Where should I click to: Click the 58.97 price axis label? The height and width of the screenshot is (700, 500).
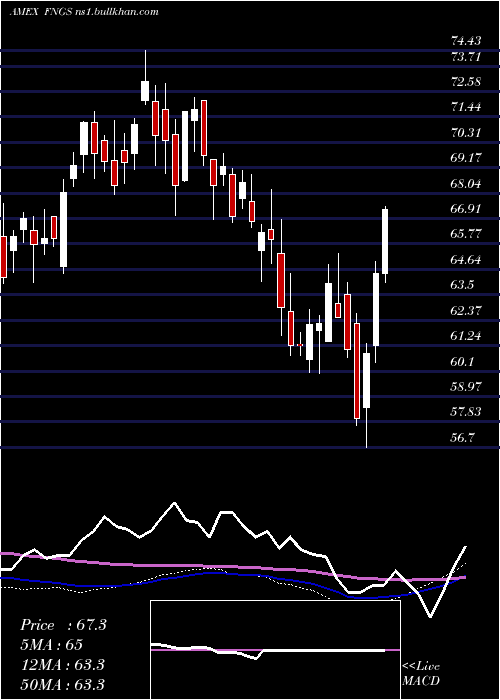click(x=466, y=386)
